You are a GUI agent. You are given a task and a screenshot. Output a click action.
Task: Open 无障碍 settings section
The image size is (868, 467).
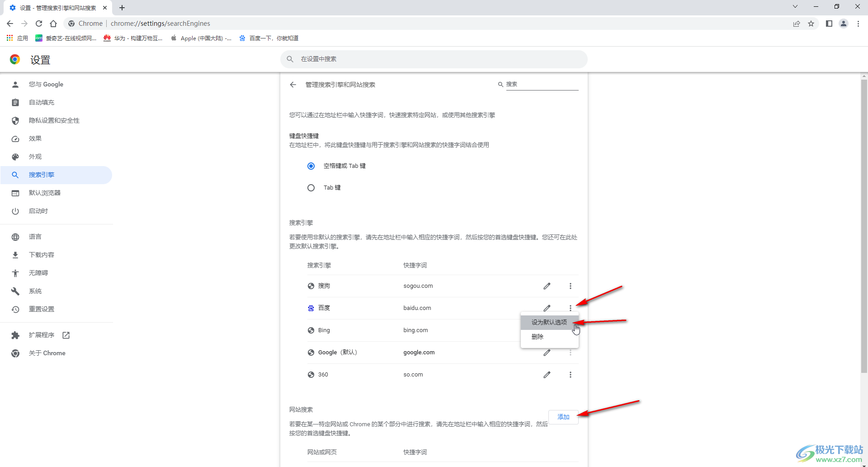tap(56, 273)
